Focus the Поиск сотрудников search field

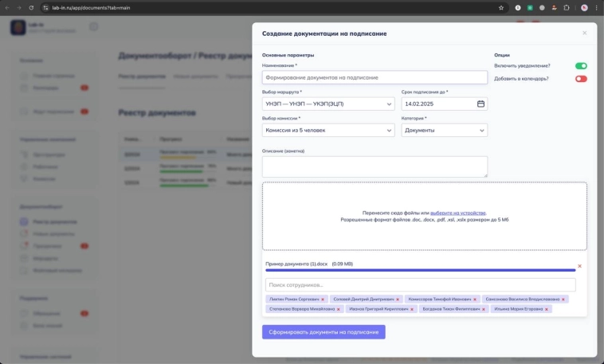tap(420, 284)
